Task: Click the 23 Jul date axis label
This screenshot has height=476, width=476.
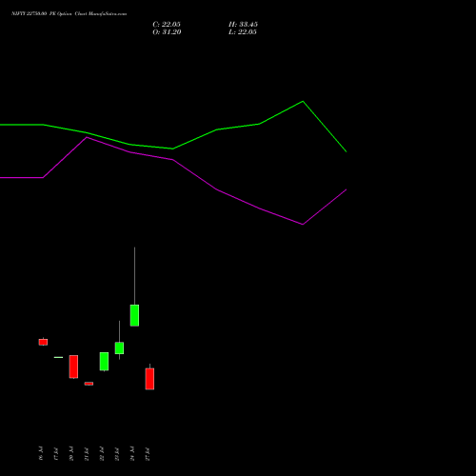Action: (117, 453)
